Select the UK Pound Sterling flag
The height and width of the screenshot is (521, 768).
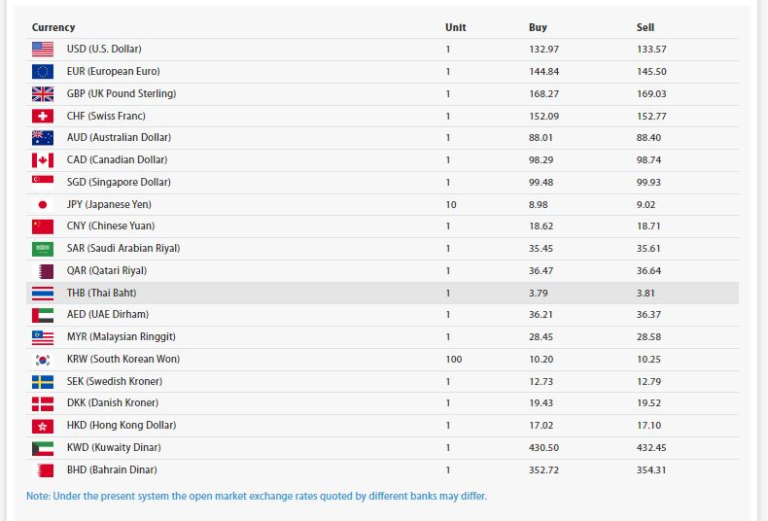[x=42, y=94]
